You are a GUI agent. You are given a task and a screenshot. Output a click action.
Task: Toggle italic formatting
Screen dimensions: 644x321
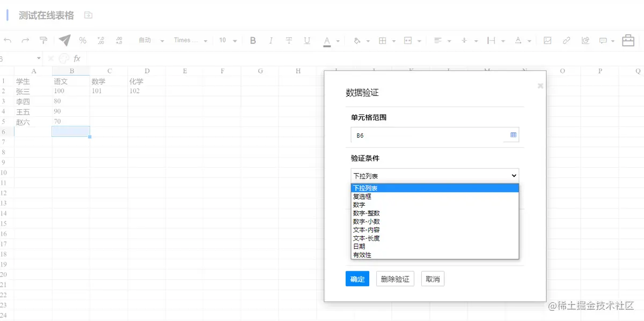tap(271, 41)
